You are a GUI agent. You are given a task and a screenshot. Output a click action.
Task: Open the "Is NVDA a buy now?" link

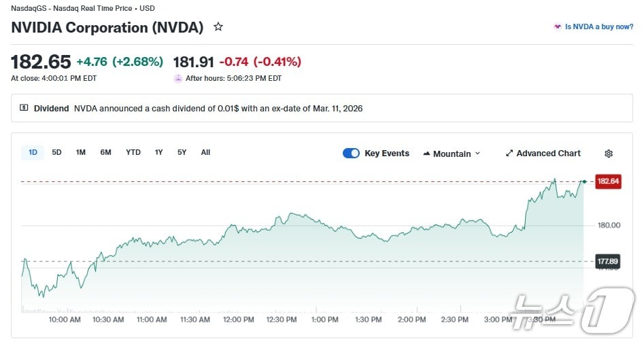point(598,27)
